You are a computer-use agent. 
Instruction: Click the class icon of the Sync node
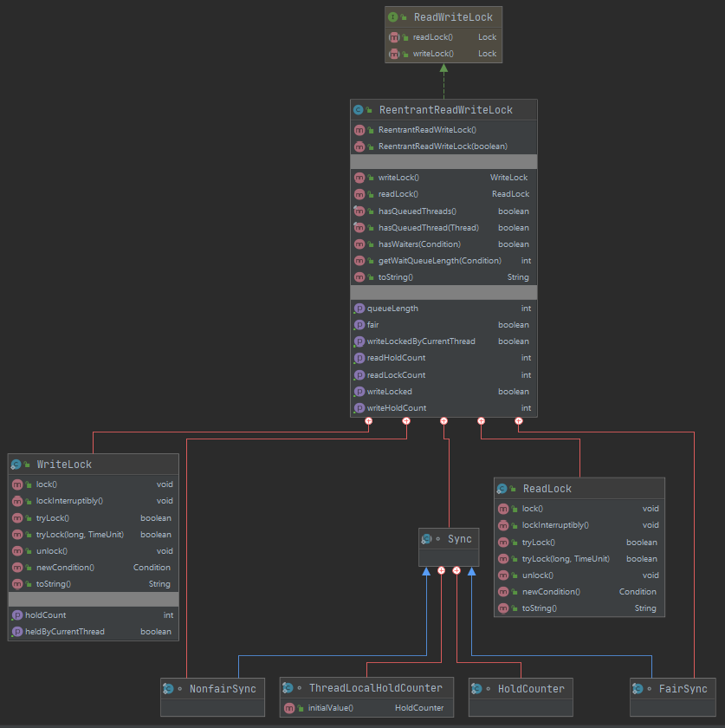point(426,539)
